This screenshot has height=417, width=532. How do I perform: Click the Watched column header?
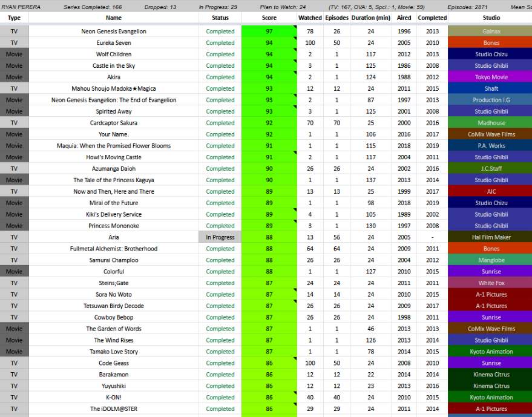pos(310,18)
